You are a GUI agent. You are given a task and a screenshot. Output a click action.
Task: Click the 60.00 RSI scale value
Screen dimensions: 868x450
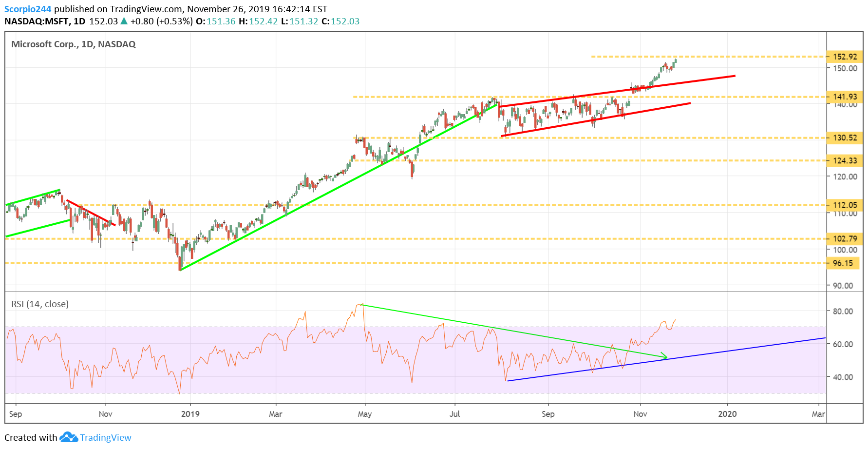(843, 344)
